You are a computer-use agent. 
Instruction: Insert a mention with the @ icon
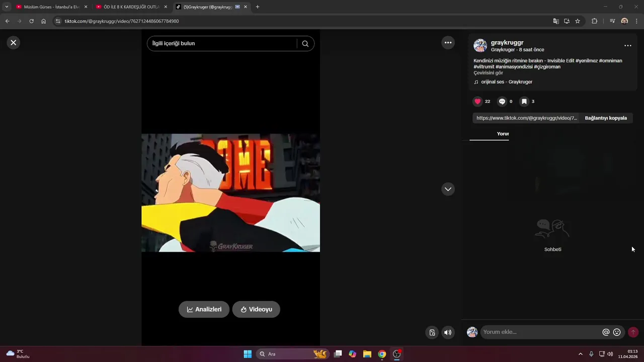(606, 332)
